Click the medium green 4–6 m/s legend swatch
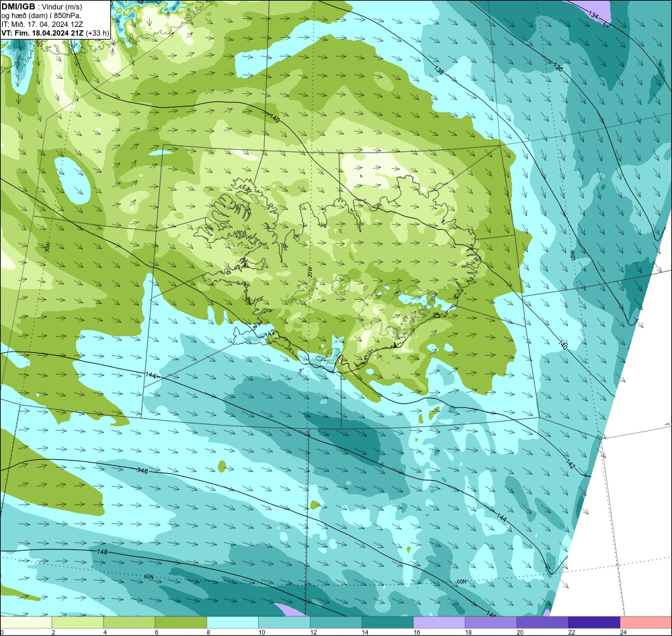This screenshot has height=636, width=672. 130,622
